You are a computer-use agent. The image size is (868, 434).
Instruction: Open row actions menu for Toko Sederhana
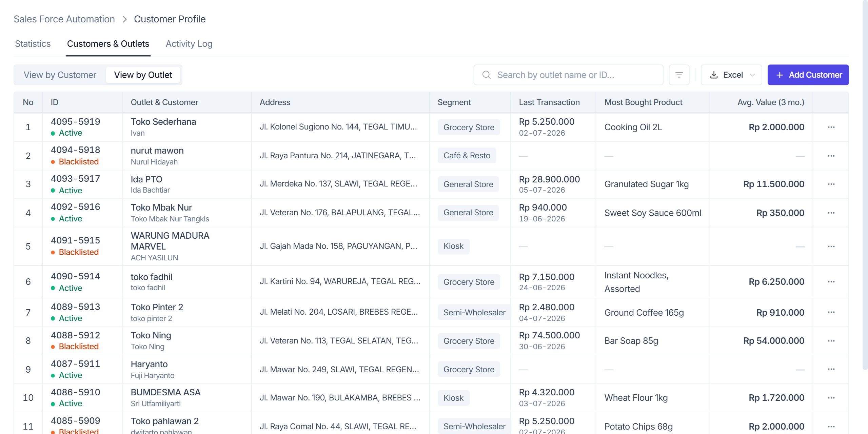click(831, 127)
